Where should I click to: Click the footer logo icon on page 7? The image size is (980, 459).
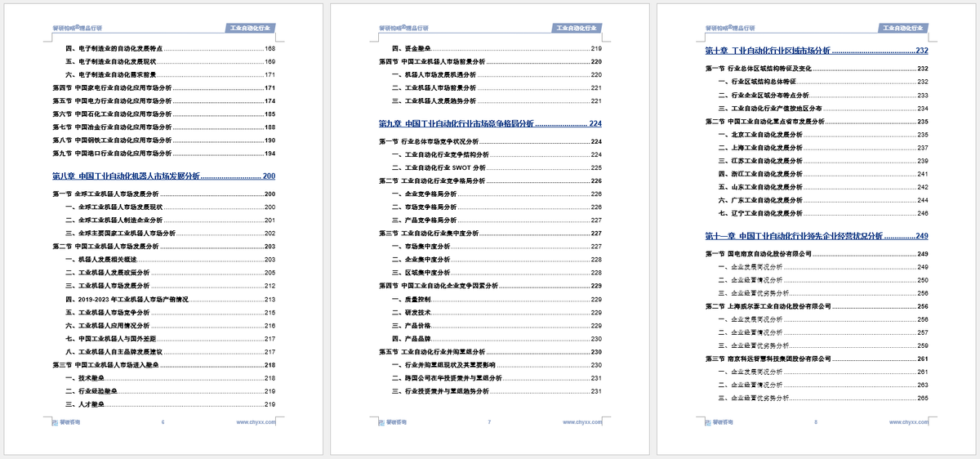381,423
